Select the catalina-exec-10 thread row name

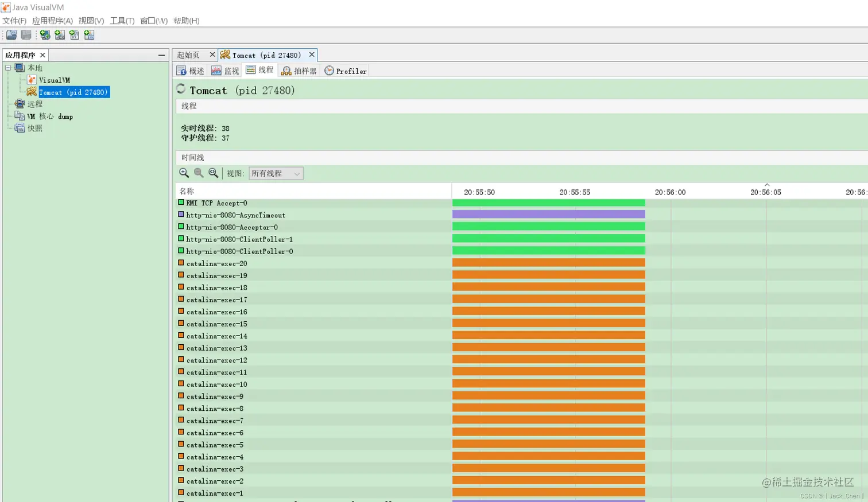217,384
